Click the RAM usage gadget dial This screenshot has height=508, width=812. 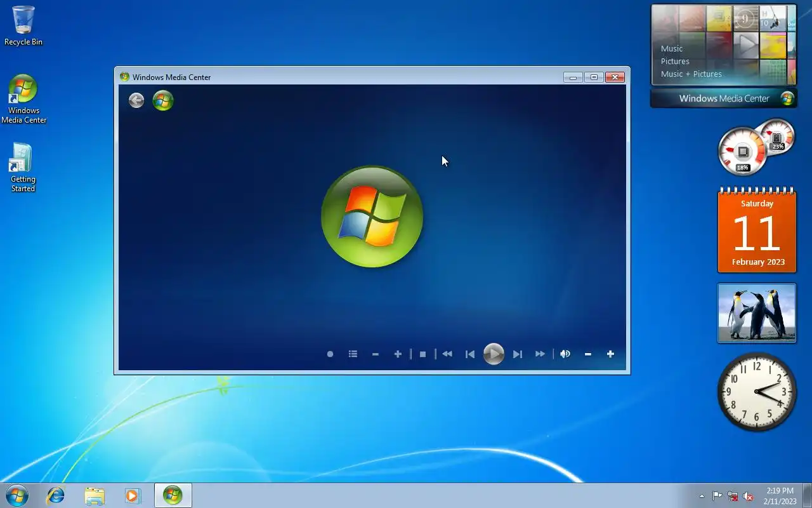pos(777,137)
